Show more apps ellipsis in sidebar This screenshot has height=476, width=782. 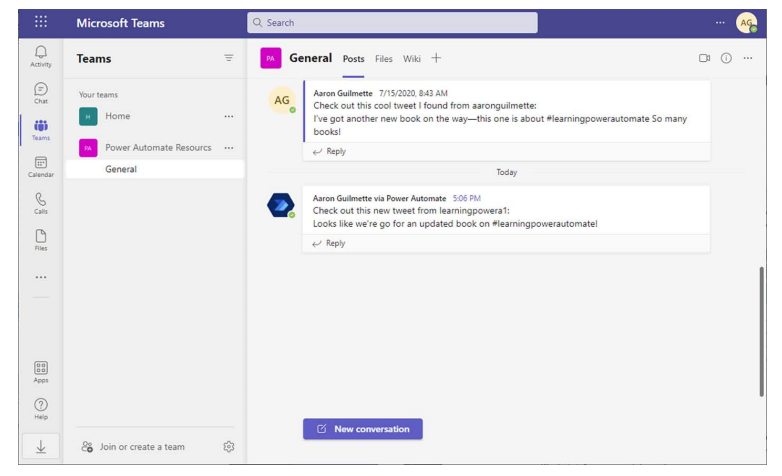point(41,277)
